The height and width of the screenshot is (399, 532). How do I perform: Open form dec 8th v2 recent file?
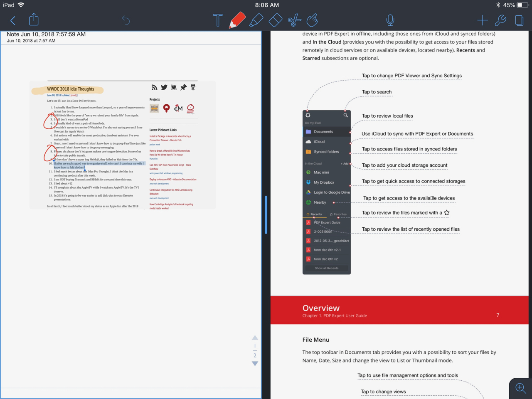click(327, 259)
